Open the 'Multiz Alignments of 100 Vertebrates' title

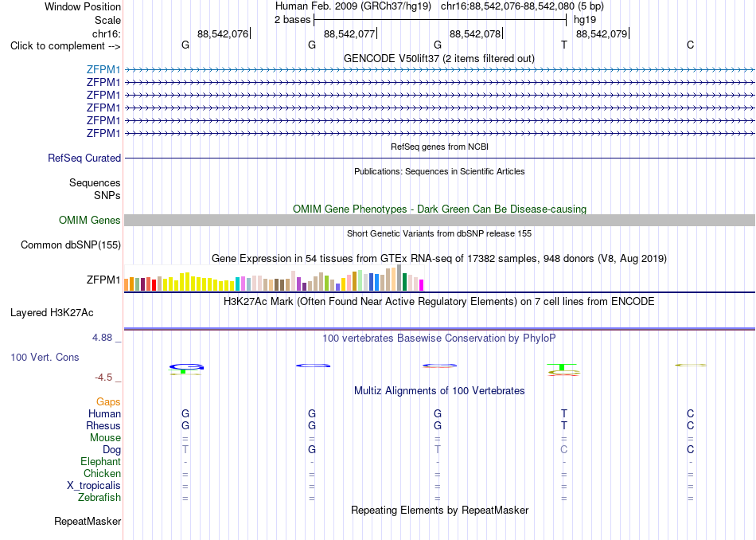tap(439, 391)
